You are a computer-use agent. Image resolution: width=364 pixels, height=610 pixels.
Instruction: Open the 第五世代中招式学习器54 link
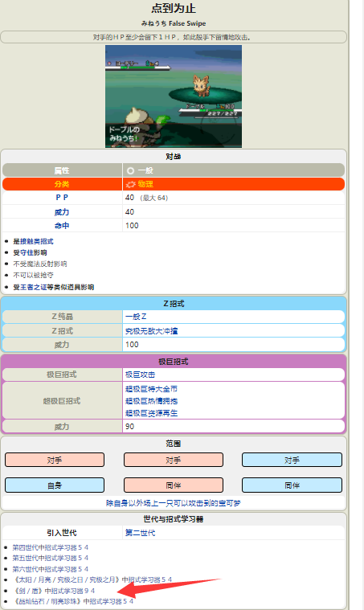tap(50, 558)
